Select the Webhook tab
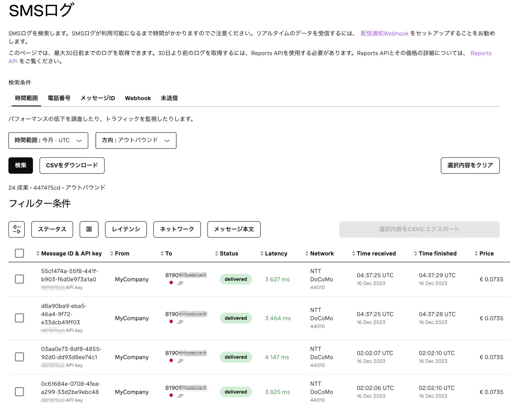Viewport: 532px width, 409px height. tap(138, 98)
